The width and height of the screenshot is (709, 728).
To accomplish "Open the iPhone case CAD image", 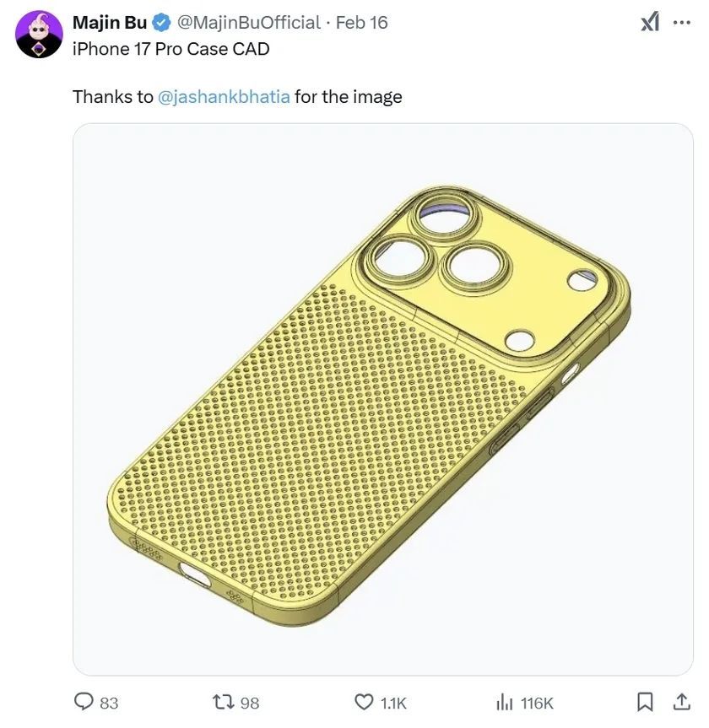I will tap(382, 399).
